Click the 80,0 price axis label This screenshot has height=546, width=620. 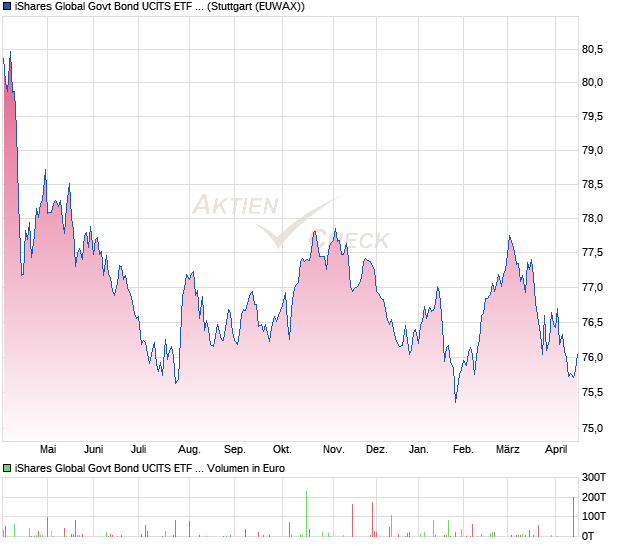[592, 82]
